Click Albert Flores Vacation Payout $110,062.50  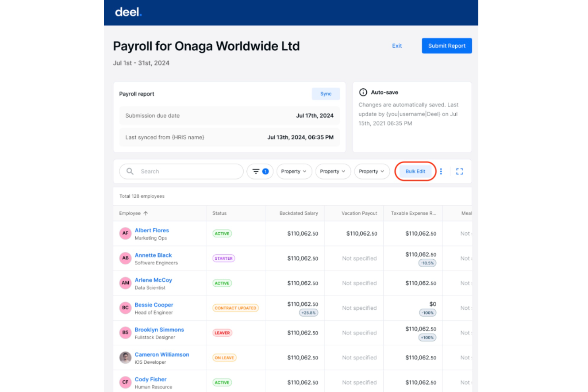pos(362,234)
